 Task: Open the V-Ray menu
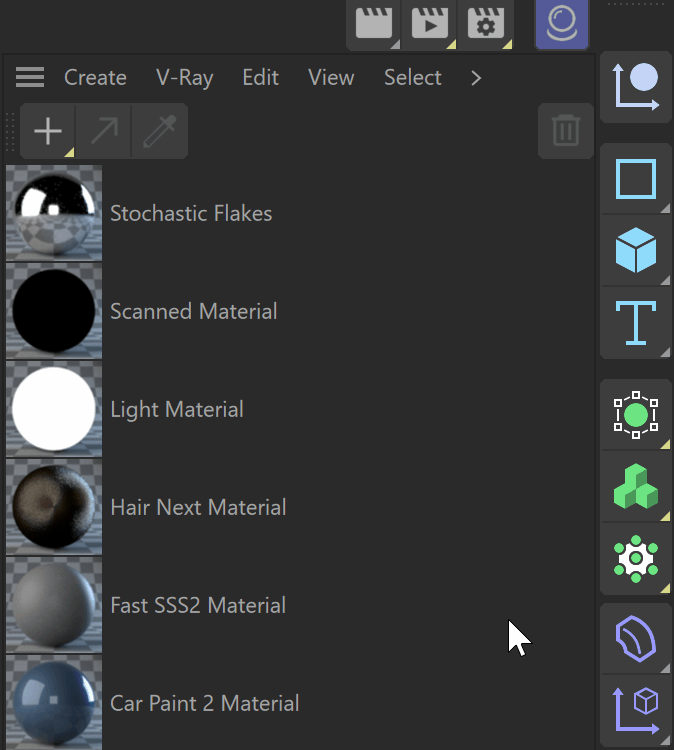(x=185, y=77)
